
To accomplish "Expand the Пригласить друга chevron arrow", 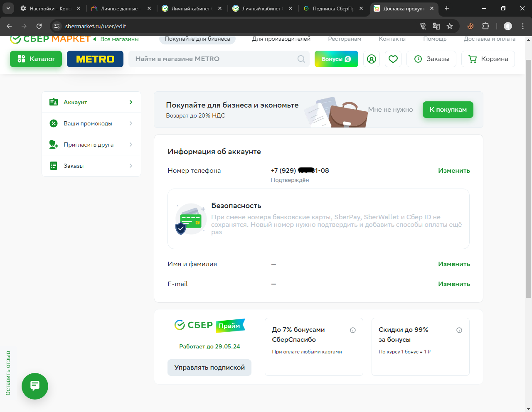I will [x=131, y=145].
